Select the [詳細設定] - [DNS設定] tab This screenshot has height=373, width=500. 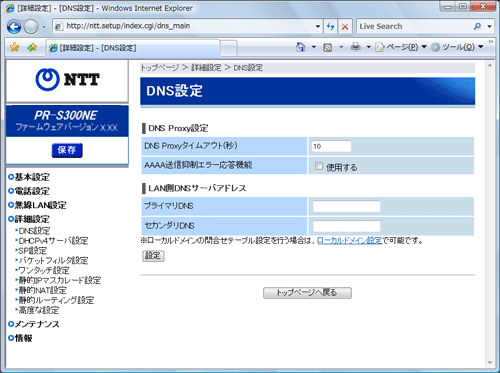point(133,48)
